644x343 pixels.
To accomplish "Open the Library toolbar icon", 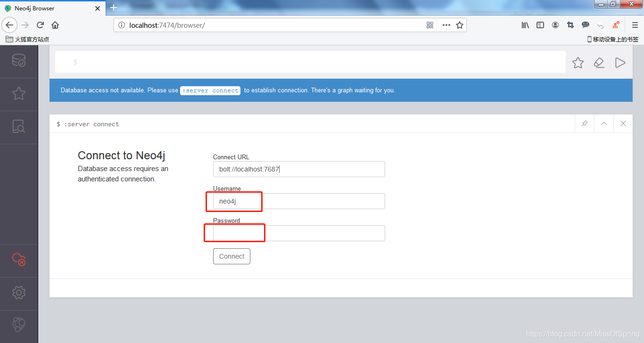I will [x=525, y=25].
